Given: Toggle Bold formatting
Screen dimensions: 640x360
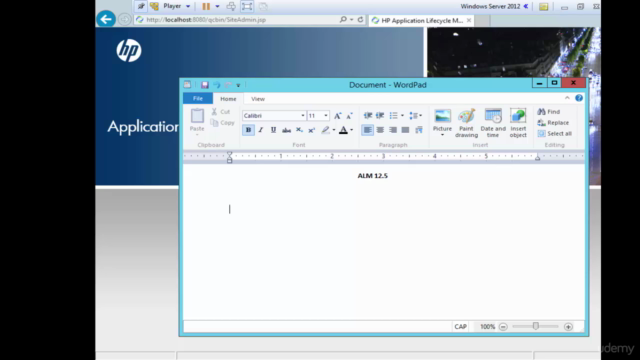Looking at the screenshot, I should point(248,130).
